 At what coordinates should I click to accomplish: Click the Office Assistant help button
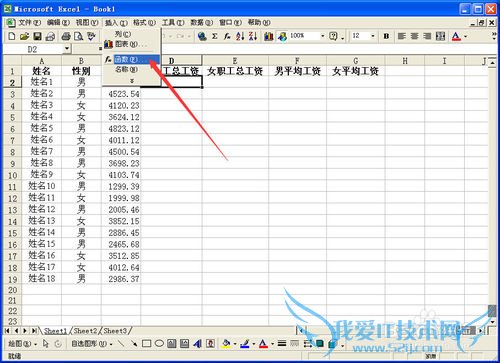333,36
